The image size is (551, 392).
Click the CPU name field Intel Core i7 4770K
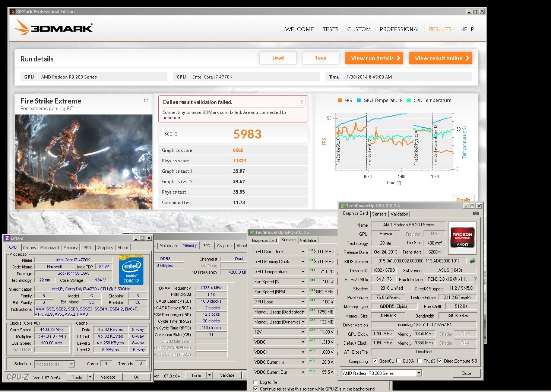(73, 260)
